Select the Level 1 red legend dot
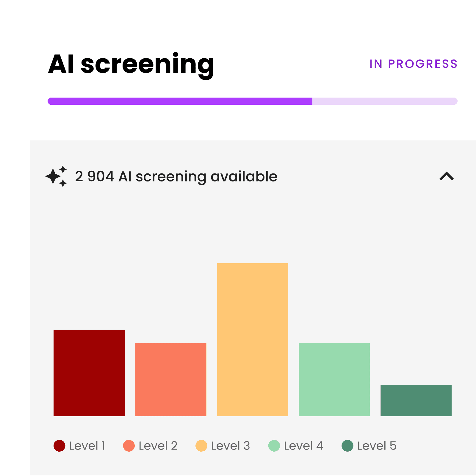This screenshot has height=476, width=476. [x=59, y=445]
